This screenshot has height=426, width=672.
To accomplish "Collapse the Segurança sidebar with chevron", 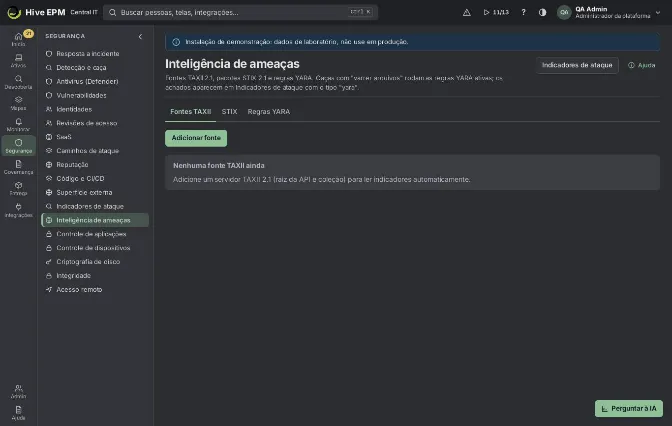I will [140, 36].
